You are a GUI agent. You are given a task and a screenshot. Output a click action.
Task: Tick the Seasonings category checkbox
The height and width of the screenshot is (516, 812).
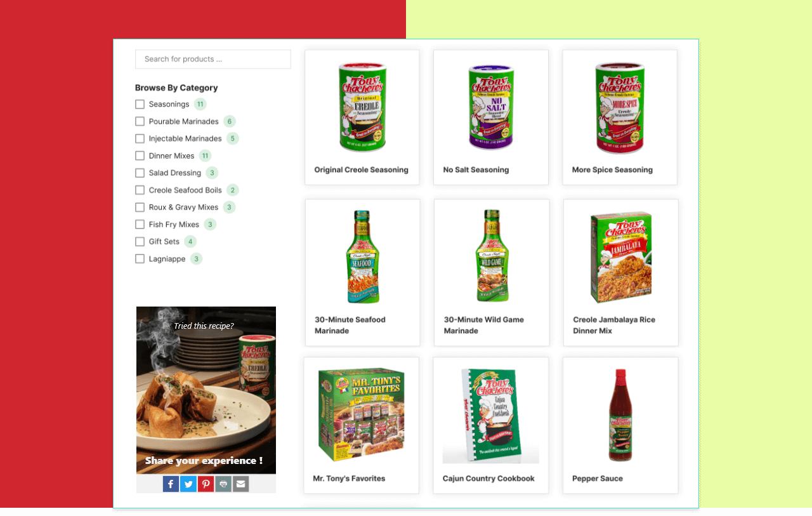click(x=140, y=104)
